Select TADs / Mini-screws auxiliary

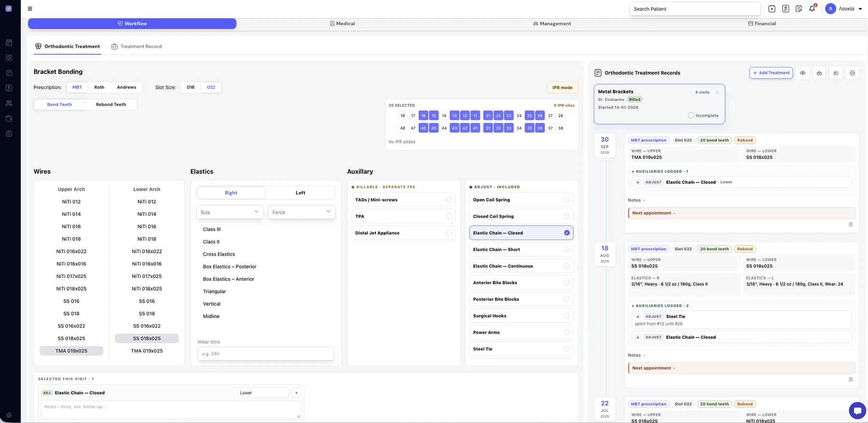pos(403,200)
